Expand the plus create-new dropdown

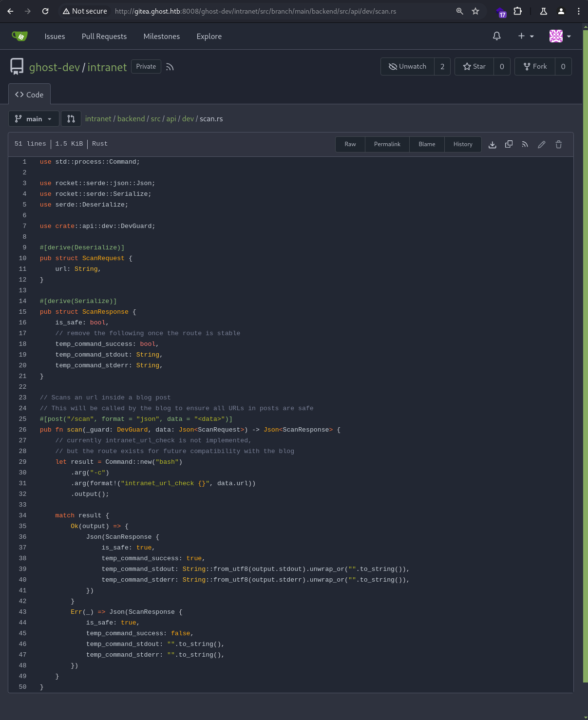point(526,36)
